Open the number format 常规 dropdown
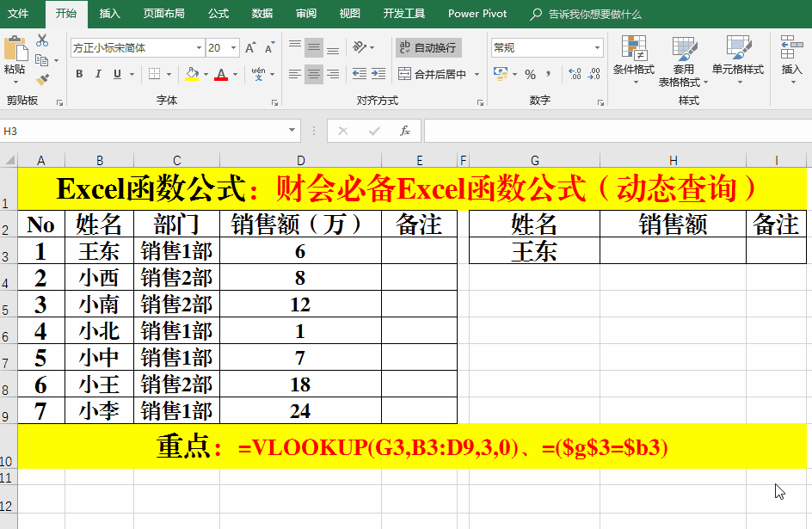Image resolution: width=812 pixels, height=529 pixels. click(598, 47)
